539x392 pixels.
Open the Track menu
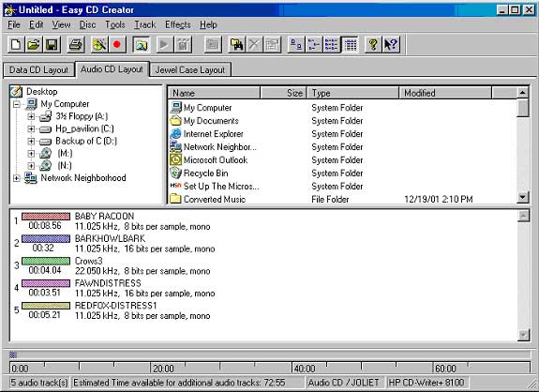pyautogui.click(x=144, y=24)
